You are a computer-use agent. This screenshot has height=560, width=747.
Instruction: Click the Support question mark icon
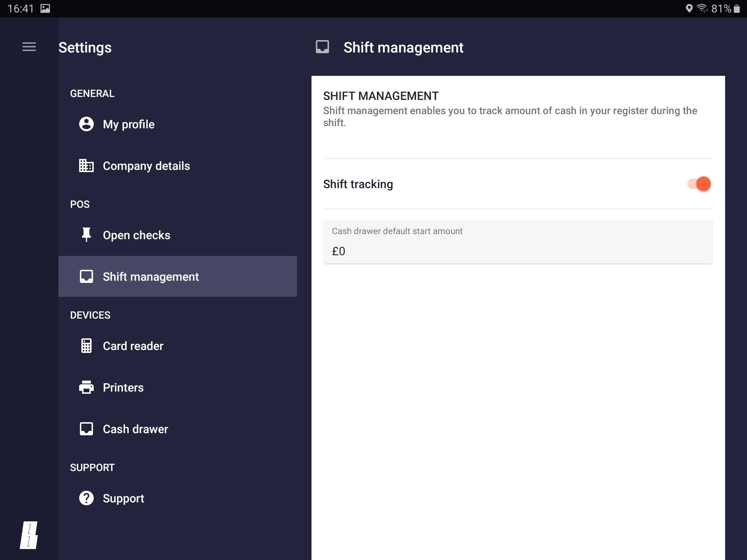click(x=86, y=498)
